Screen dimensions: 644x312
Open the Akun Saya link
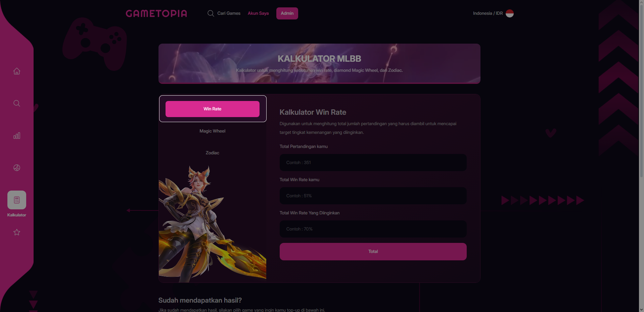pos(258,13)
